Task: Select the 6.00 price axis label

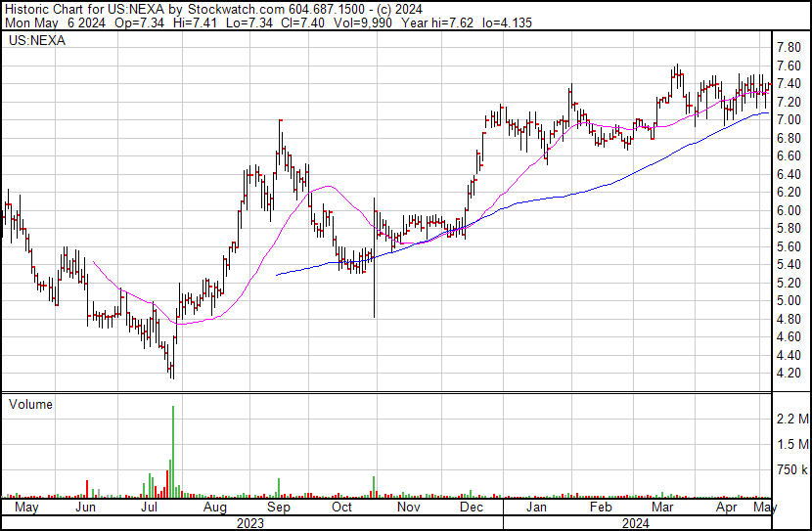Action: [x=789, y=210]
